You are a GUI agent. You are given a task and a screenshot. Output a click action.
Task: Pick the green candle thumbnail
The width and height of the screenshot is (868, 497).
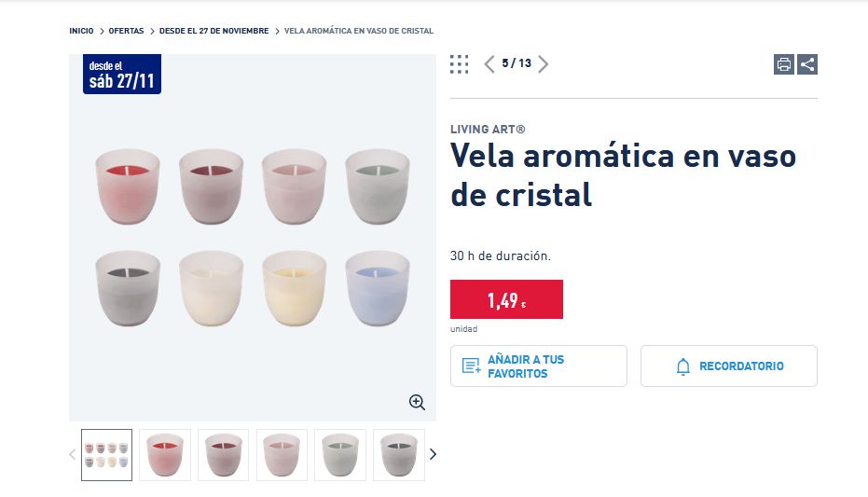tap(340, 455)
